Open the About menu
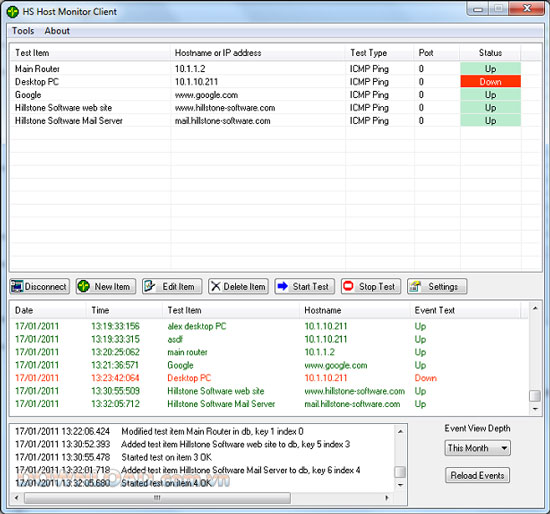Screen dimensions: 550x514 pyautogui.click(x=57, y=31)
